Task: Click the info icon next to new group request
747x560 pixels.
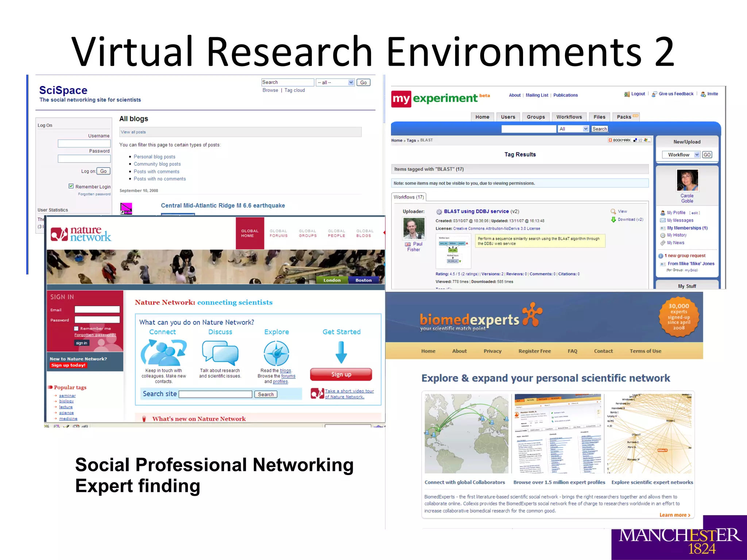Action: point(661,256)
